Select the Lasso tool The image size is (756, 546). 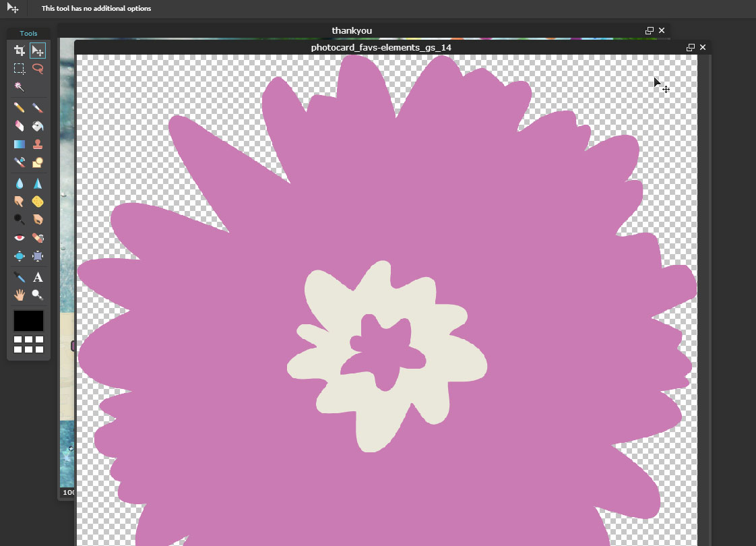click(38, 68)
